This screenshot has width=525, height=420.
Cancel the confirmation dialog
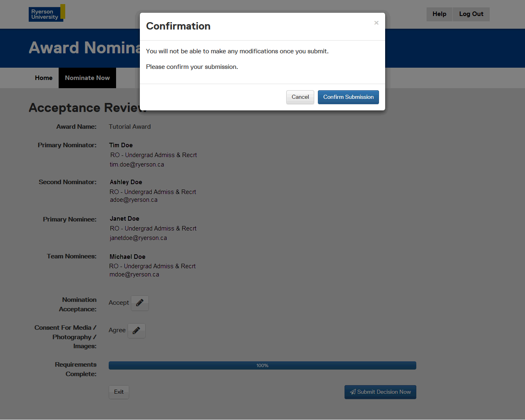click(300, 97)
